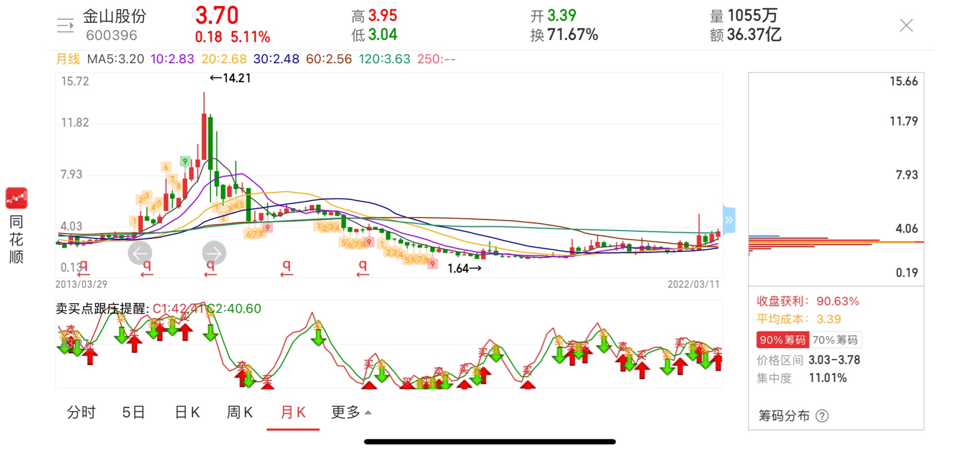This screenshot has height=453, width=980.
Task: Tap the MA10 value 10:2.83
Action: click(x=172, y=59)
